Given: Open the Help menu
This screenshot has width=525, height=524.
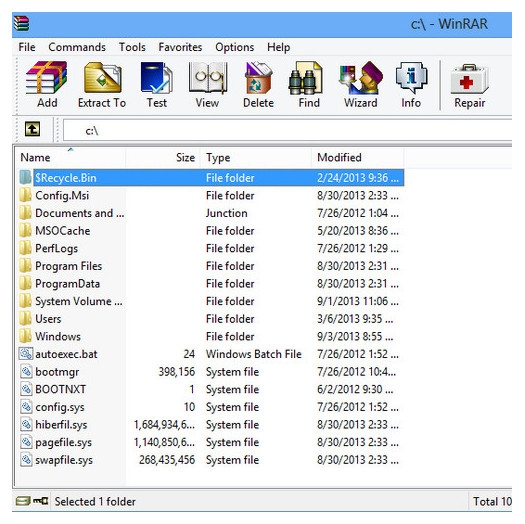Looking at the screenshot, I should click(x=278, y=47).
